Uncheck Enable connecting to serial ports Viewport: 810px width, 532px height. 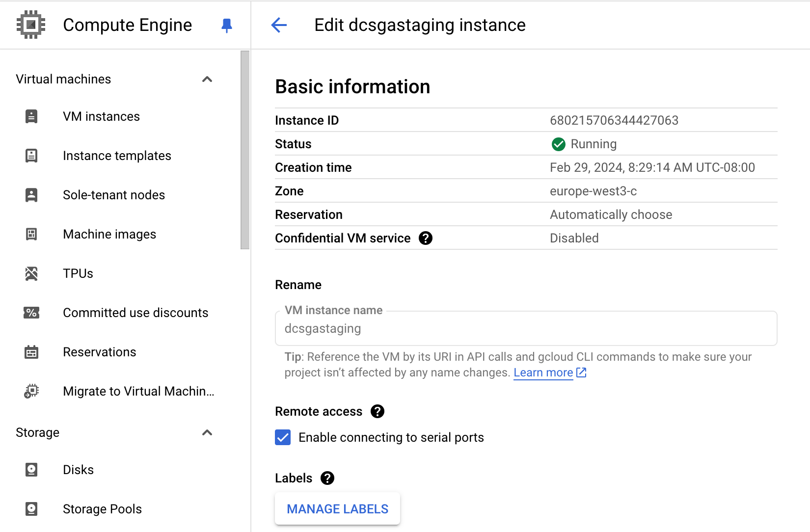tap(283, 437)
